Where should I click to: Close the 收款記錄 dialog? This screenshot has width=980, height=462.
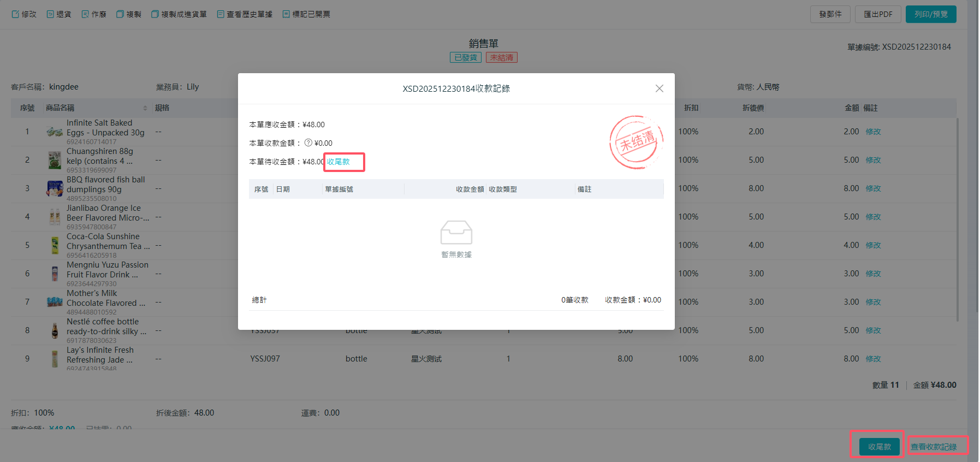660,88
